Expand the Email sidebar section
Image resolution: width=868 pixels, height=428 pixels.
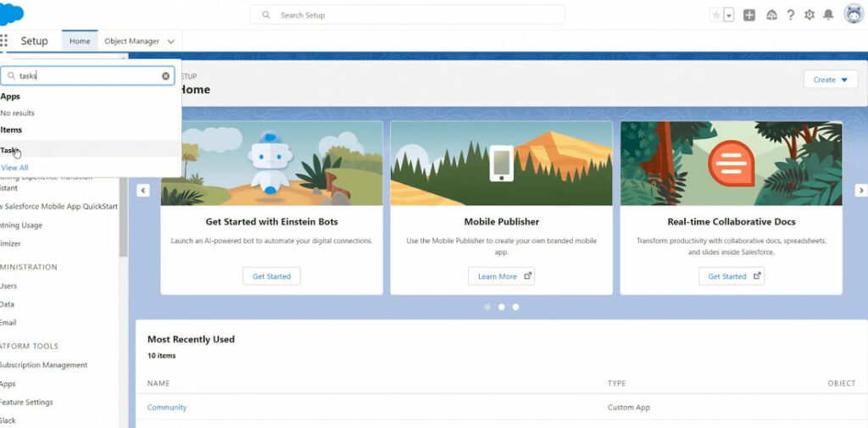(8, 322)
